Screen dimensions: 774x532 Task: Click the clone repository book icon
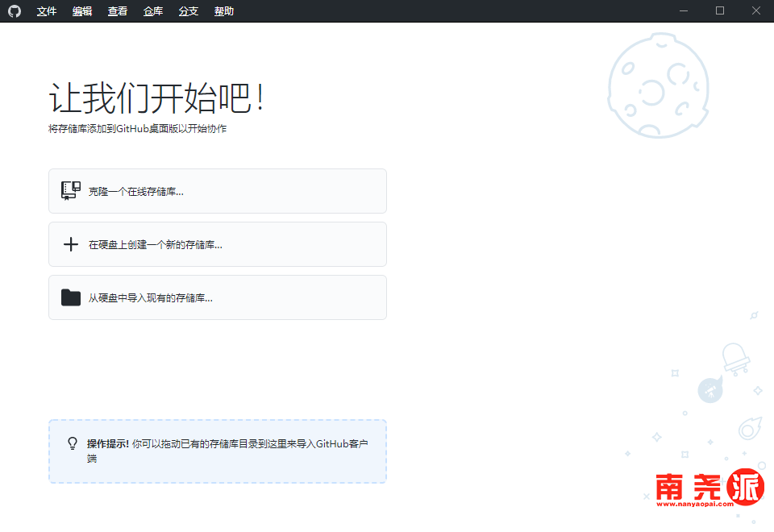pyautogui.click(x=71, y=191)
